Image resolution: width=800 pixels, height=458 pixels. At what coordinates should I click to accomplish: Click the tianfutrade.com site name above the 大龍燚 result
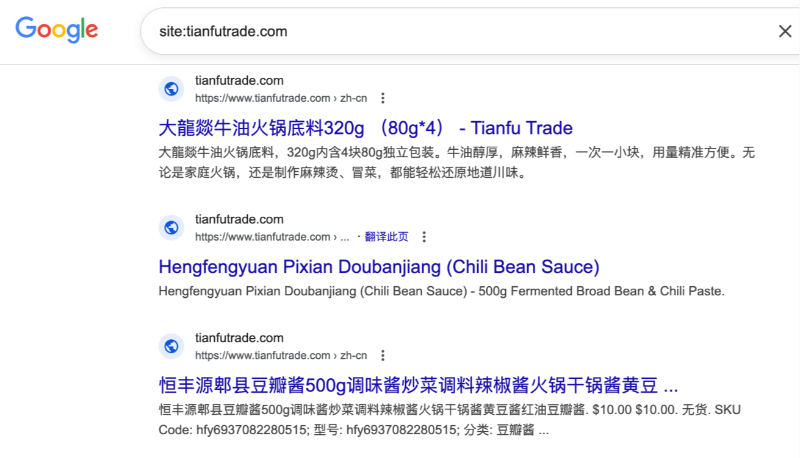click(x=239, y=81)
